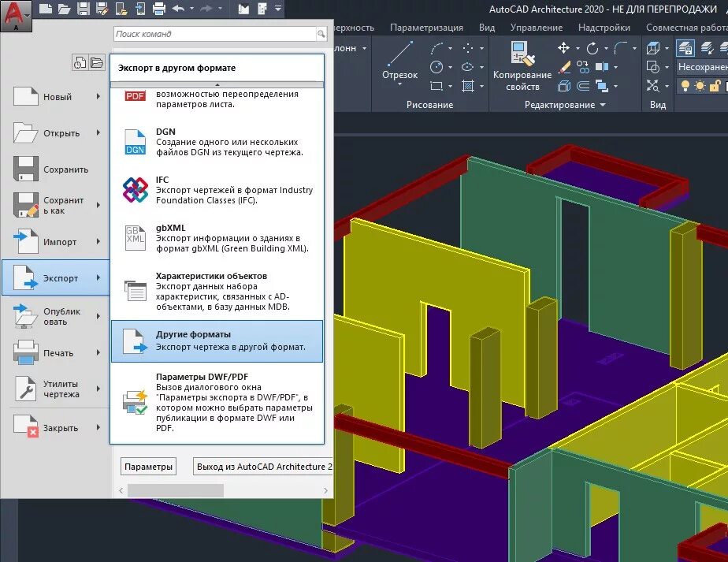Screen dimensions: 728x562
Task: Expand the 'Экспорт' submenu arrow
Action: tap(98, 277)
